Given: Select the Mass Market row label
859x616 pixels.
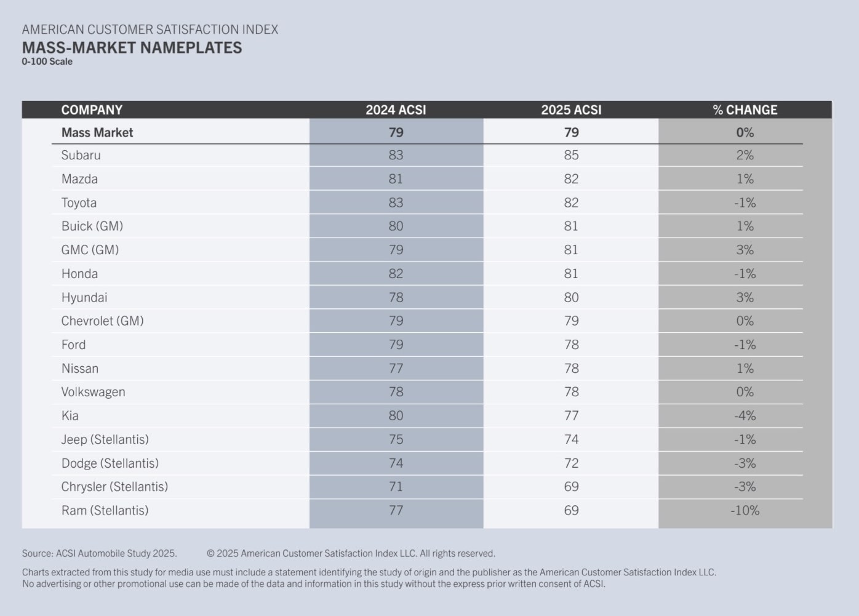Looking at the screenshot, I should coord(97,132).
